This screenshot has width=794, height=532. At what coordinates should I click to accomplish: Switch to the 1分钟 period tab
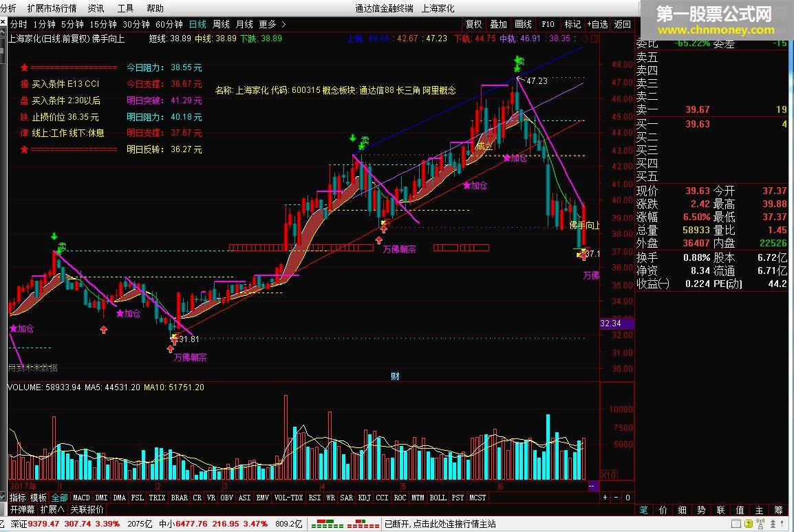(45, 24)
